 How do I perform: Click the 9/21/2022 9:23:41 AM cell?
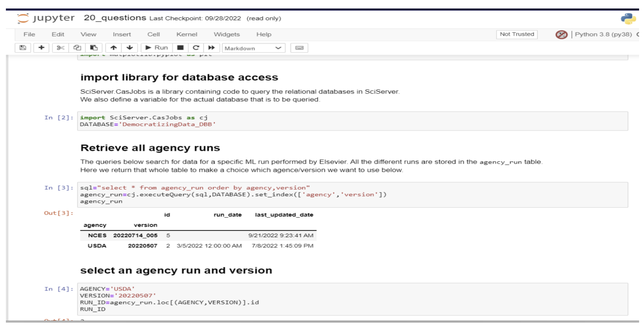[281, 235]
